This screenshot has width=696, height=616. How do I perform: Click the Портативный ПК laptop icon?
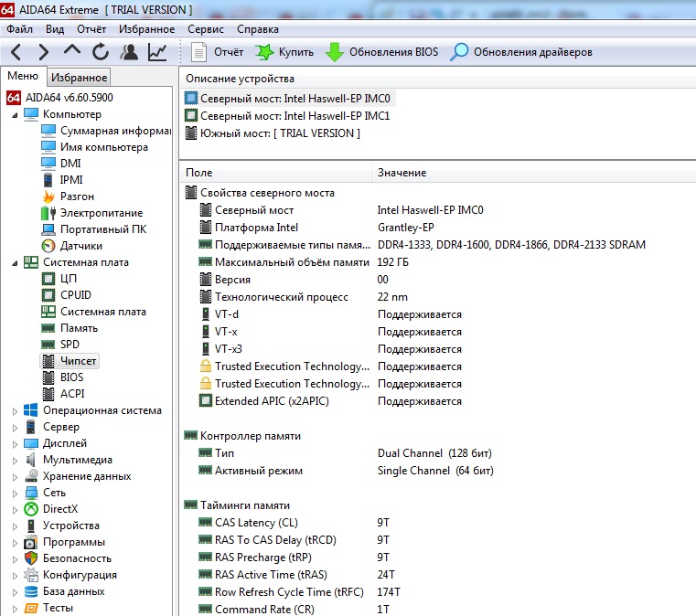(x=48, y=229)
